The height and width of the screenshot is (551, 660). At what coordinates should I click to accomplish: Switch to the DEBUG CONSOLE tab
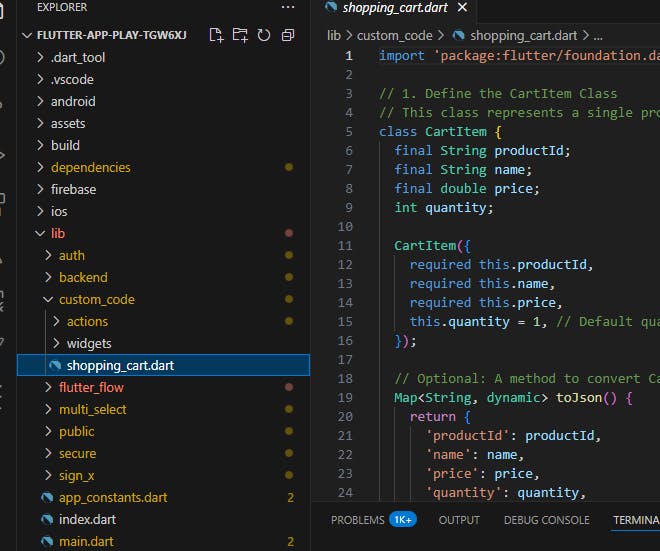pos(546,520)
